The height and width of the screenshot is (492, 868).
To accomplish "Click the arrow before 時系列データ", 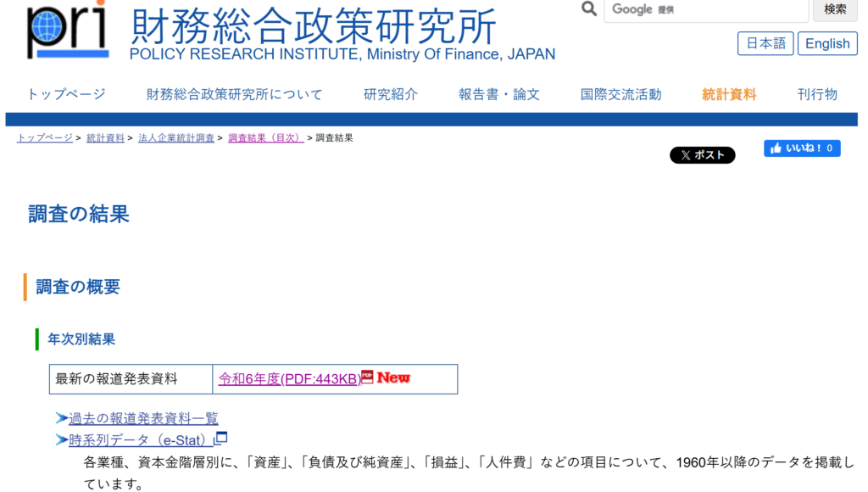I will tap(61, 439).
